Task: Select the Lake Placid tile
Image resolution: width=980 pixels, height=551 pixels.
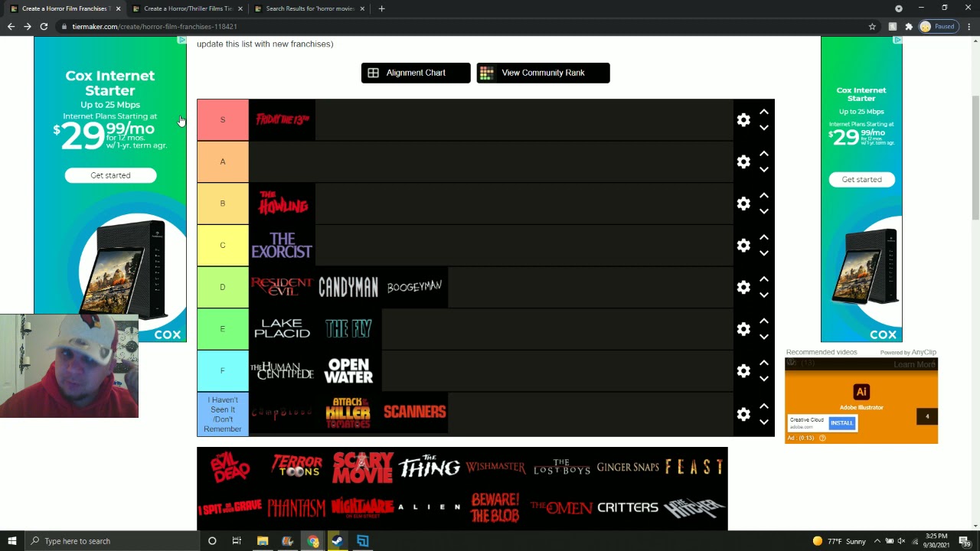Action: [x=282, y=329]
